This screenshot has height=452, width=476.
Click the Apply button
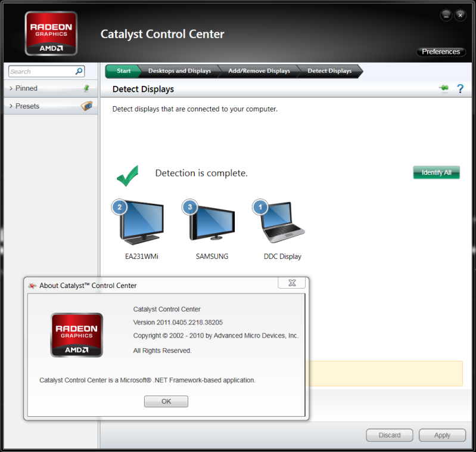(x=442, y=435)
